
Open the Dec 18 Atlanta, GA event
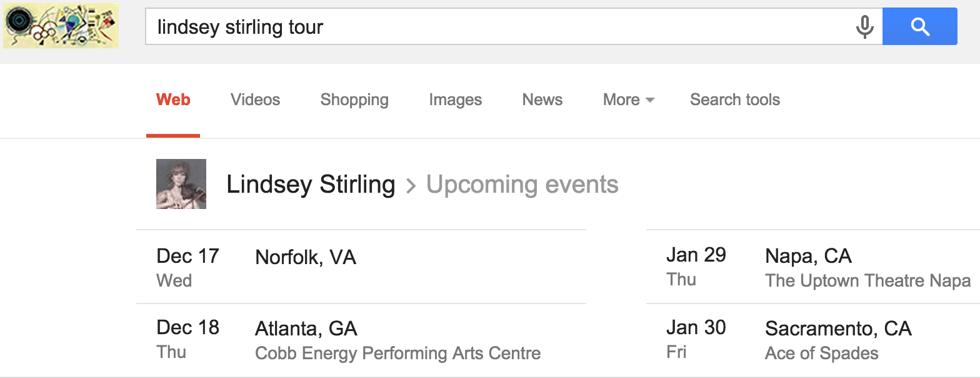point(361,340)
